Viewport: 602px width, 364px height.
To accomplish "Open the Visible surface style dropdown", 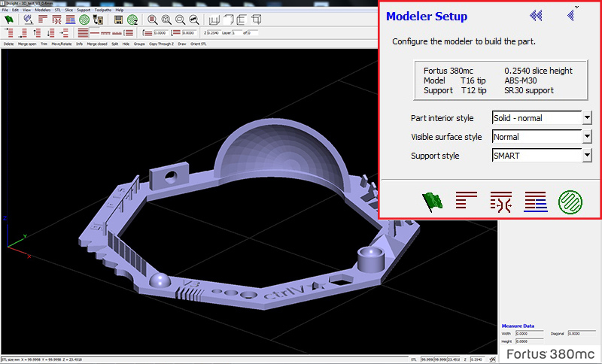I will (587, 137).
